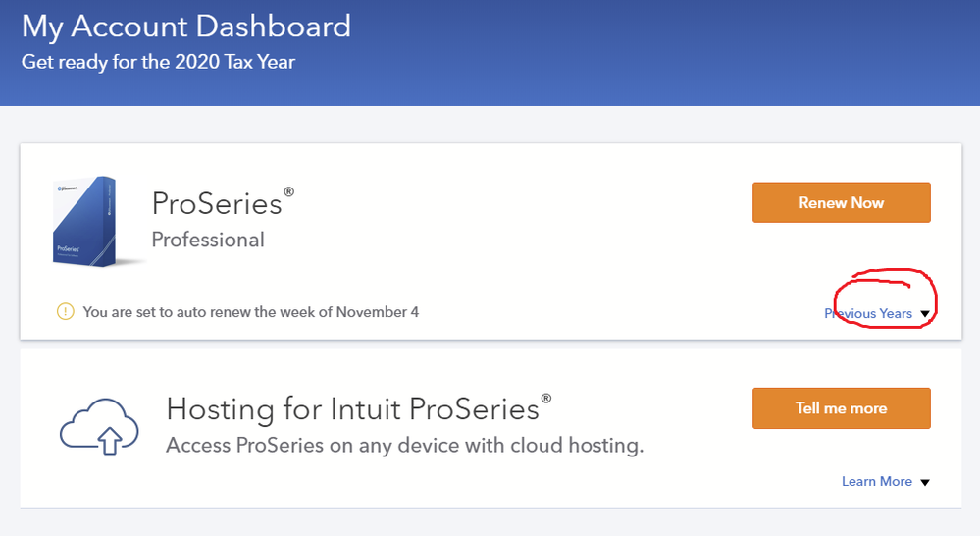This screenshot has width=980, height=536.
Task: Select the ProSeries product title
Action: tap(217, 203)
